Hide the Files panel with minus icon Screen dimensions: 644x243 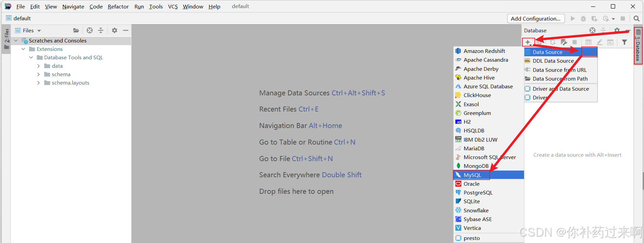pyautogui.click(x=126, y=30)
